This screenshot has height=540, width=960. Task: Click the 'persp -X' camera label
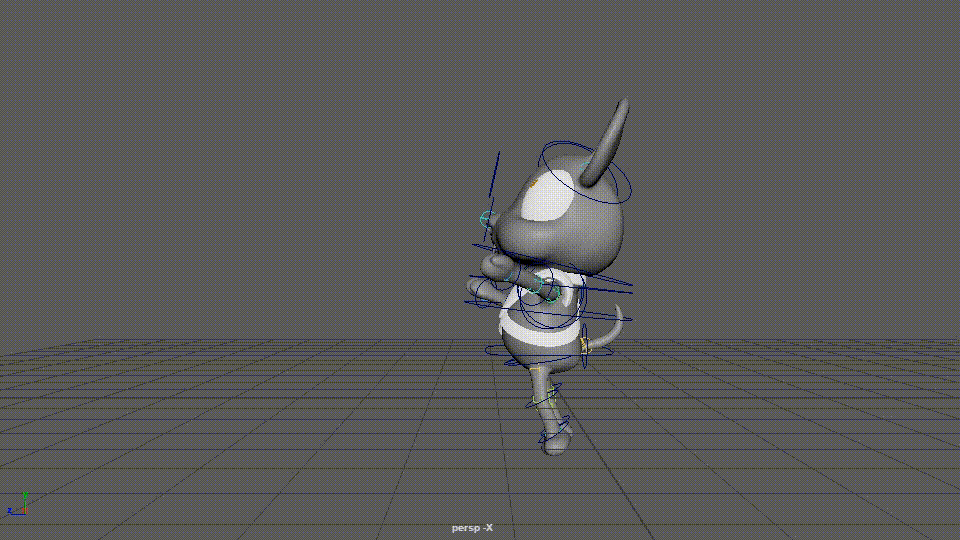pyautogui.click(x=472, y=528)
